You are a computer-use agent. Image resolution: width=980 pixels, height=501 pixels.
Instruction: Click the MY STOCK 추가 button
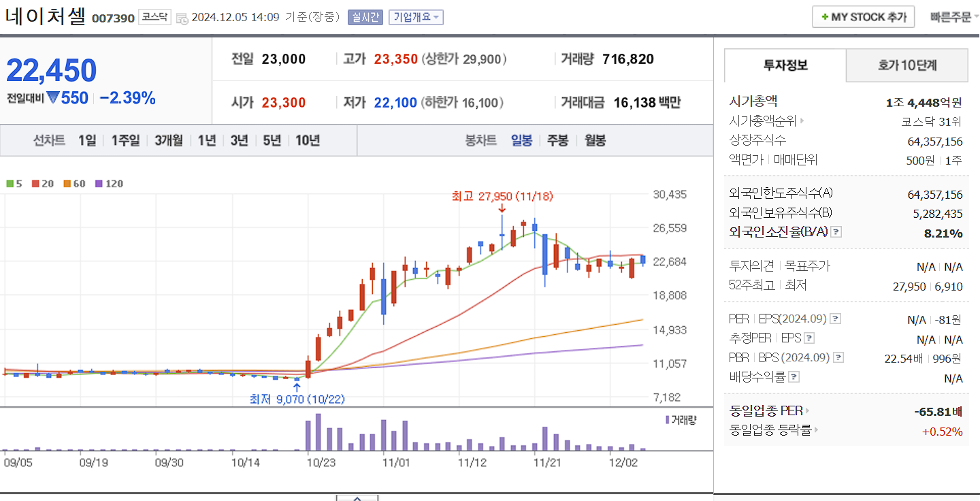click(863, 16)
